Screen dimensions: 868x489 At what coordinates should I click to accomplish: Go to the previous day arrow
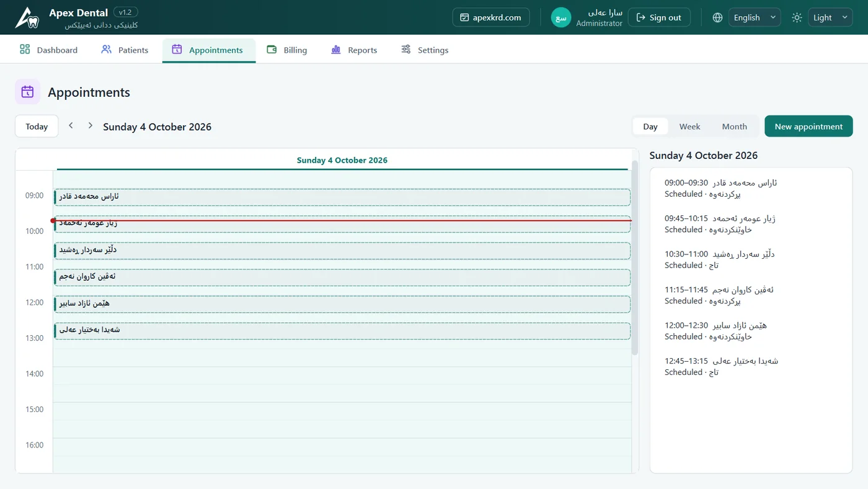point(71,126)
